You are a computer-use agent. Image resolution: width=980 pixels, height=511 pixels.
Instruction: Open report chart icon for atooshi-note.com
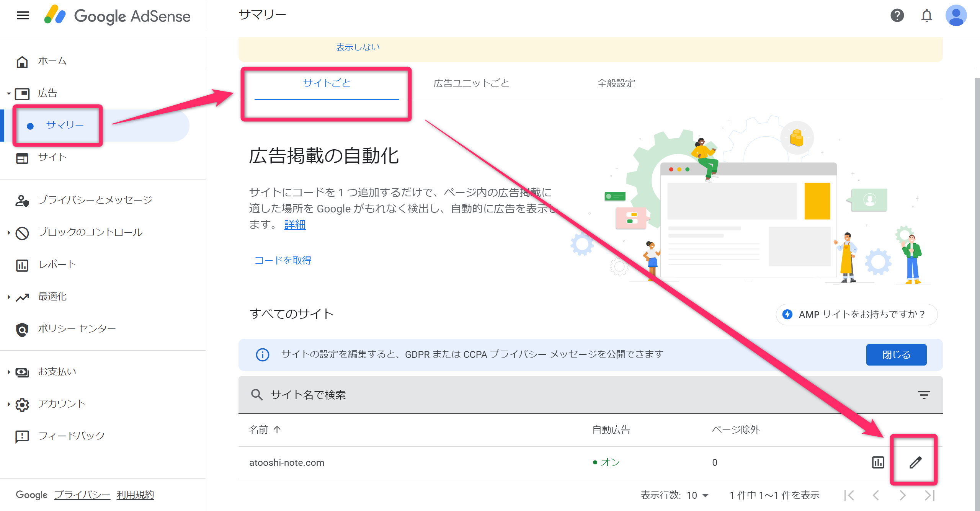click(878, 462)
